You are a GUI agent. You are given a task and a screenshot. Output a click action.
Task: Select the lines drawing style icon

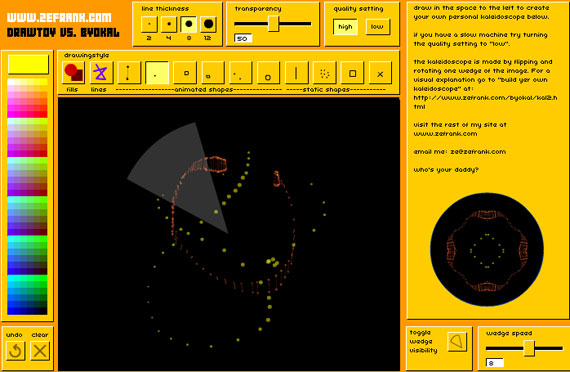point(101,73)
